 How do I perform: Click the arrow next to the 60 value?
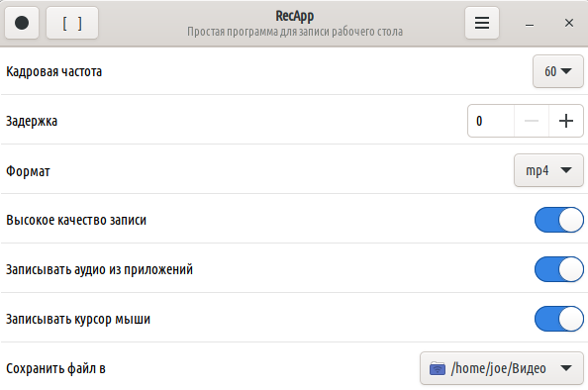coord(566,71)
